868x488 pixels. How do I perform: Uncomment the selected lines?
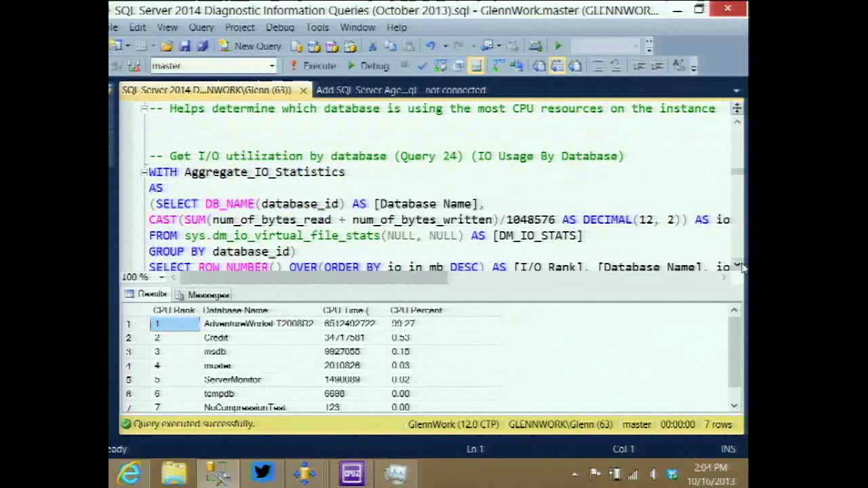pyautogui.click(x=615, y=66)
